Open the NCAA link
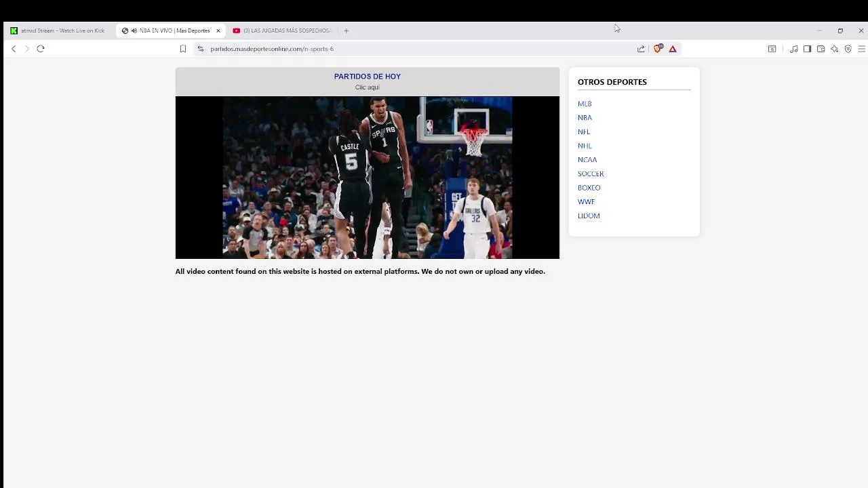Screen dimensions: 868x488 point(587,160)
